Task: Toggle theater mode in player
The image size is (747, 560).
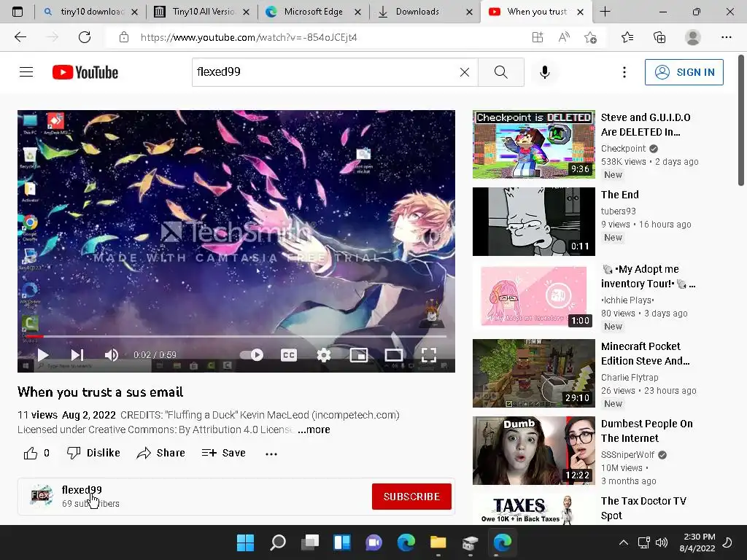Action: pos(393,355)
